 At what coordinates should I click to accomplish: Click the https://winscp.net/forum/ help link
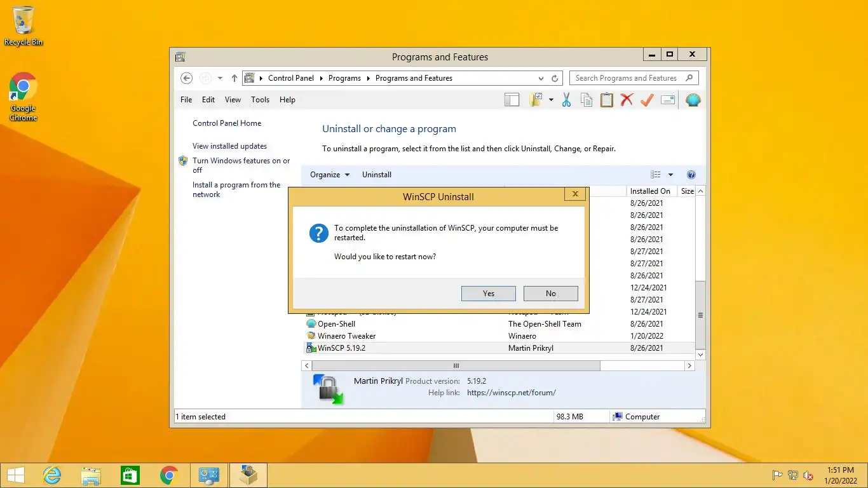coord(511,393)
